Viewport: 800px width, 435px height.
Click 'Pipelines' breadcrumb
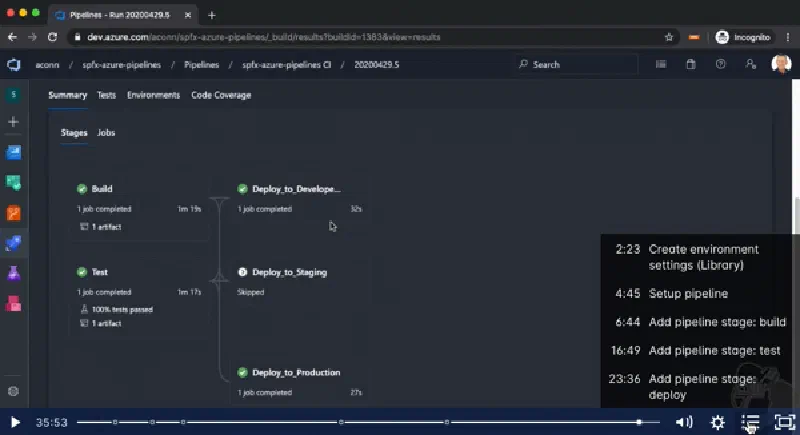coord(202,65)
